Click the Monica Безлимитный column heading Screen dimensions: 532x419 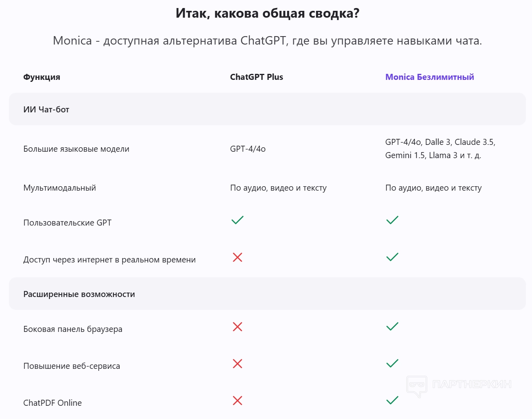pos(429,77)
